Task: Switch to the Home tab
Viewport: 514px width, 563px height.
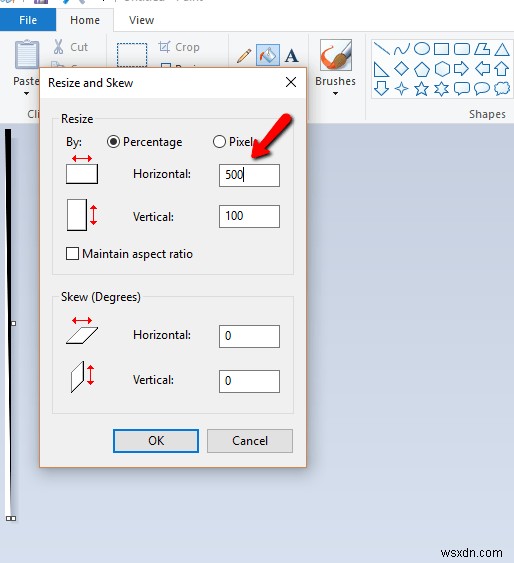Action: point(85,20)
